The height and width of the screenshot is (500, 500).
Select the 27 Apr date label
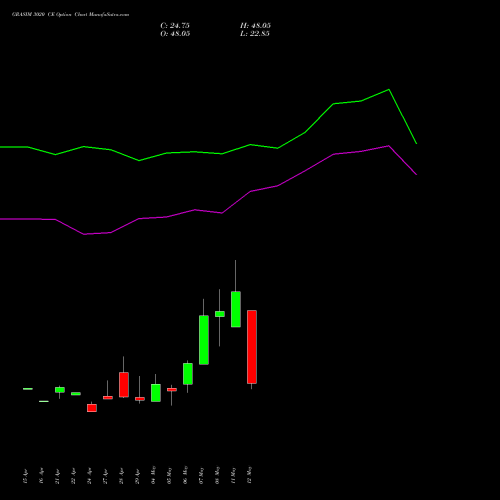click(105, 476)
